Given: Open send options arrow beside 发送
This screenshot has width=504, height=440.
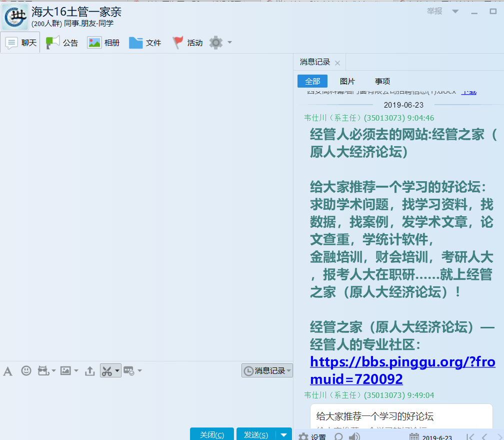Looking at the screenshot, I should (x=284, y=435).
